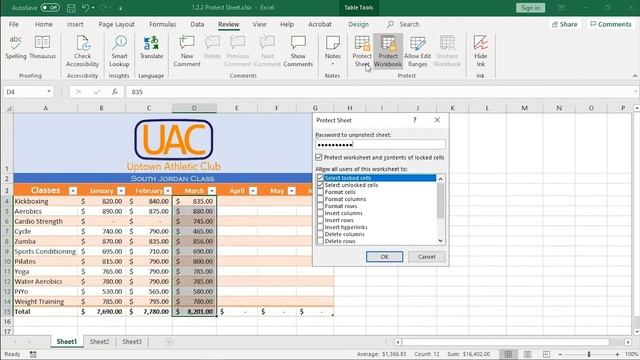Open the March filter dropdown
This screenshot has width=640, height=360.
coord(212,191)
